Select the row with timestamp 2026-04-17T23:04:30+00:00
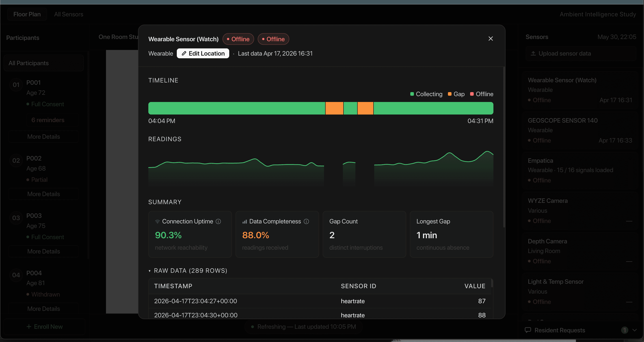Image resolution: width=644 pixels, height=342 pixels. coord(320,314)
